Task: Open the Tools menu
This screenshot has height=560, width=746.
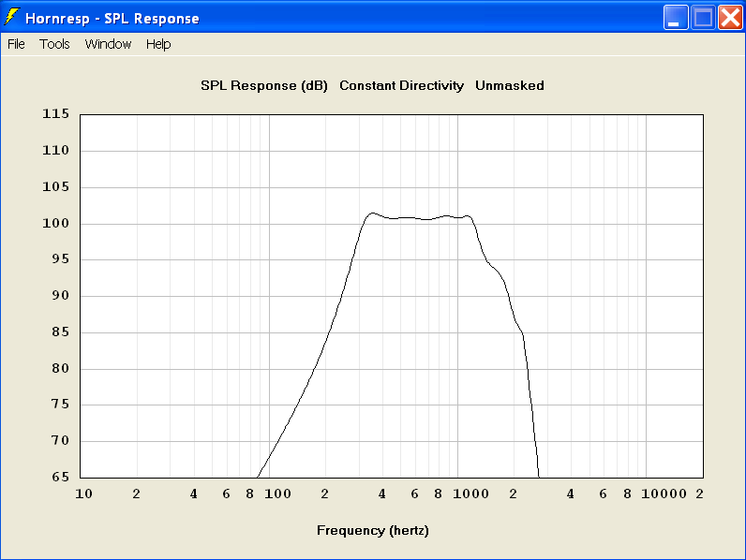Action: tap(54, 44)
